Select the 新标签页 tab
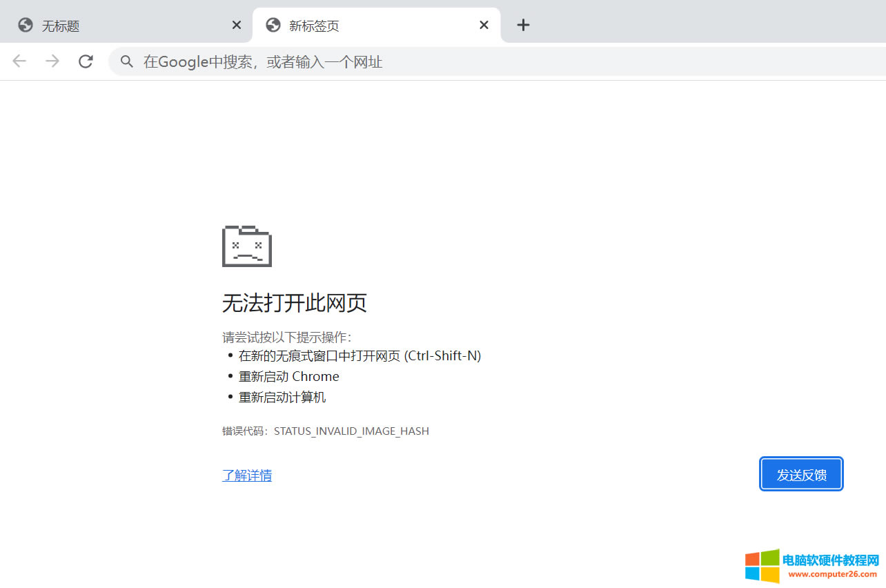 (377, 26)
